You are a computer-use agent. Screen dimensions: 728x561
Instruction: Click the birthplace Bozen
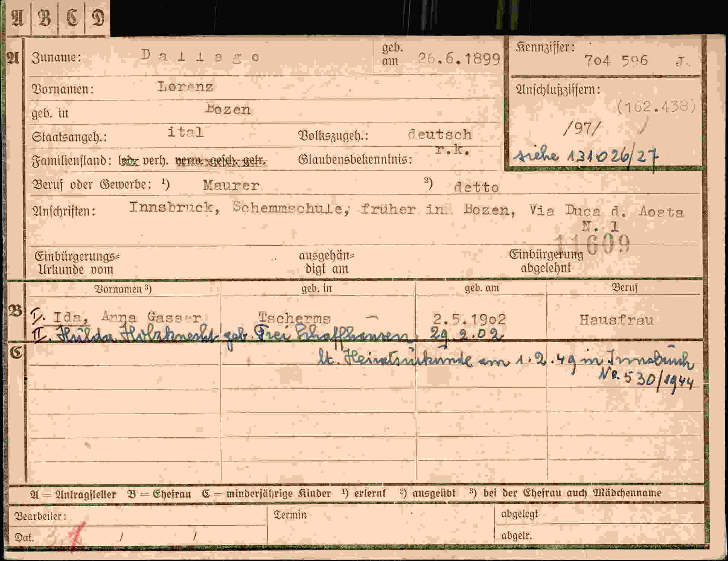point(228,109)
